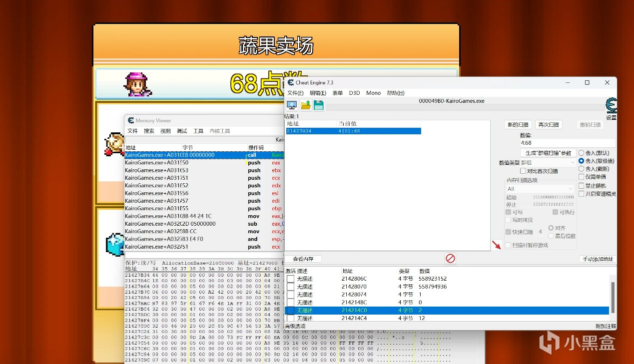This screenshot has height=364, width=634.
Task: Select the 最后位数 radio button
Action: point(551,236)
